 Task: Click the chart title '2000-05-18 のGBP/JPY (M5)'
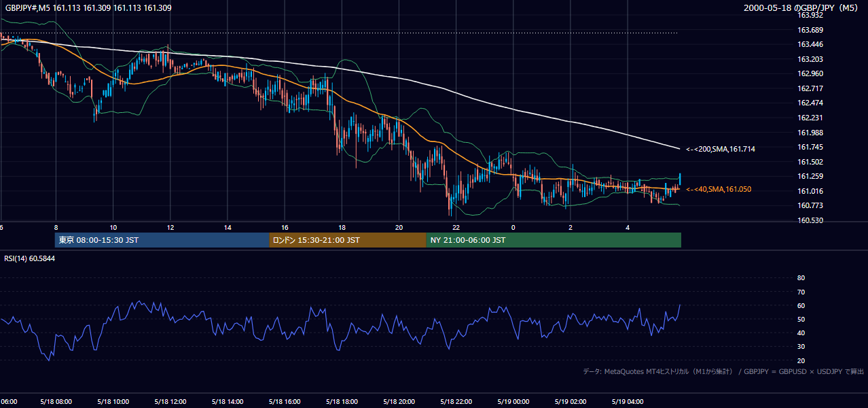click(801, 8)
